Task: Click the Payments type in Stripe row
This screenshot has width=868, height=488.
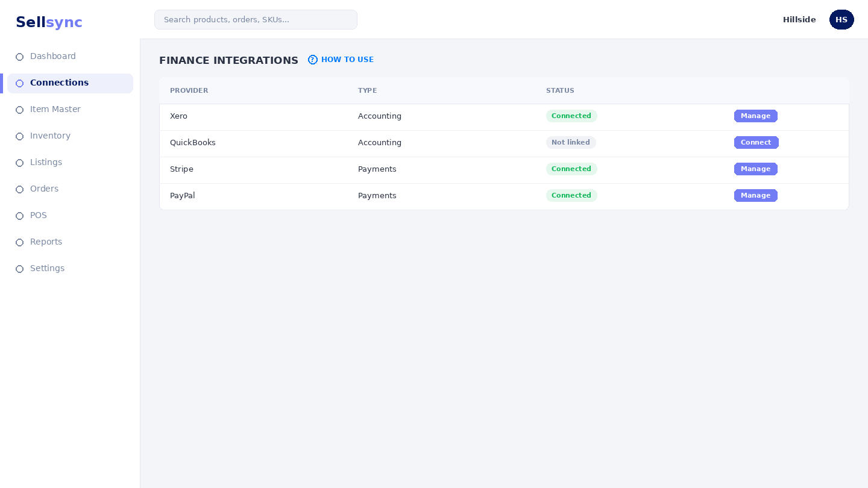Action: click(x=377, y=169)
